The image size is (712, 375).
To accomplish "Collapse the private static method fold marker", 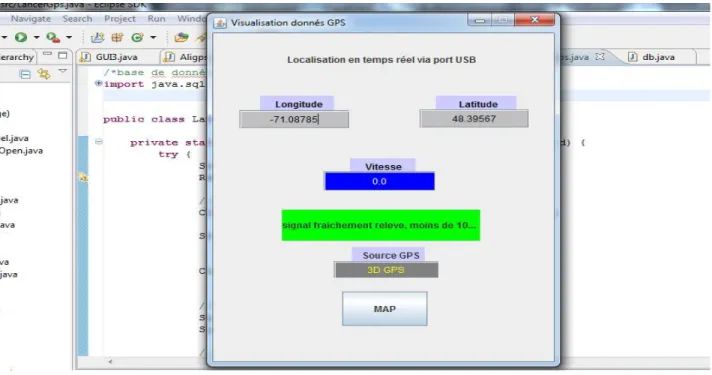I will [98, 142].
